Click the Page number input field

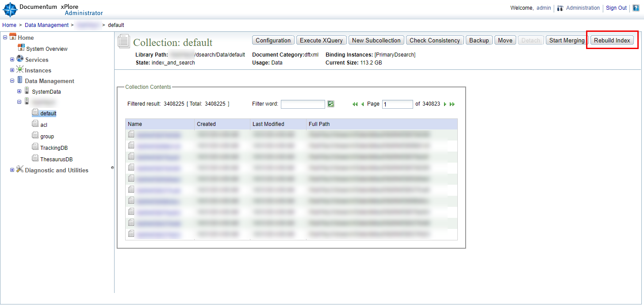coord(398,104)
